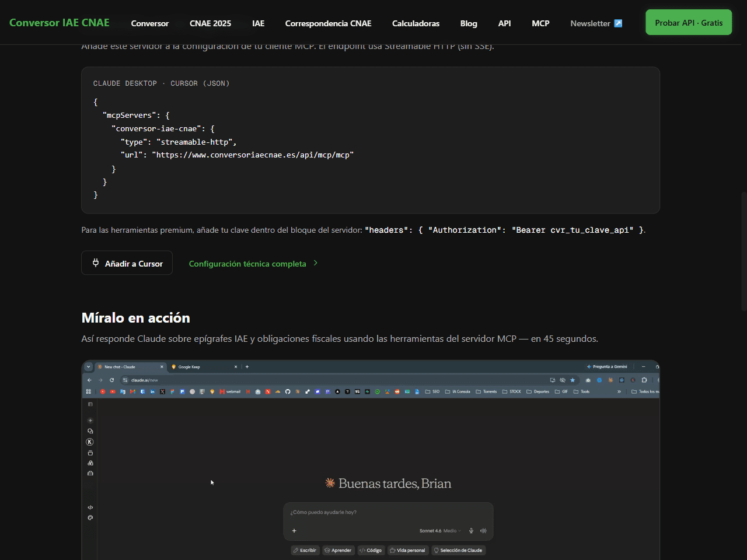Viewport: 747px width, 560px height.
Task: Click the extensions puzzle icon in demo
Action: 644,380
